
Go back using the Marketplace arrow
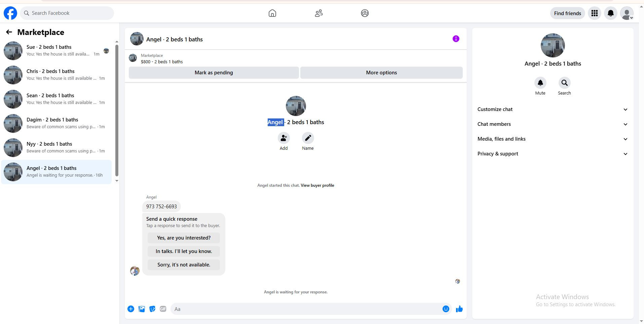point(9,32)
